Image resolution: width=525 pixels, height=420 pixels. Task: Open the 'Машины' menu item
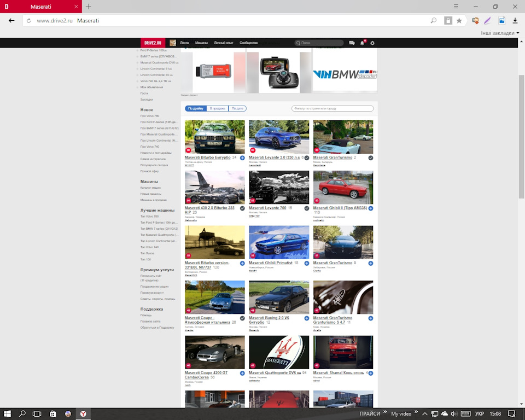202,43
